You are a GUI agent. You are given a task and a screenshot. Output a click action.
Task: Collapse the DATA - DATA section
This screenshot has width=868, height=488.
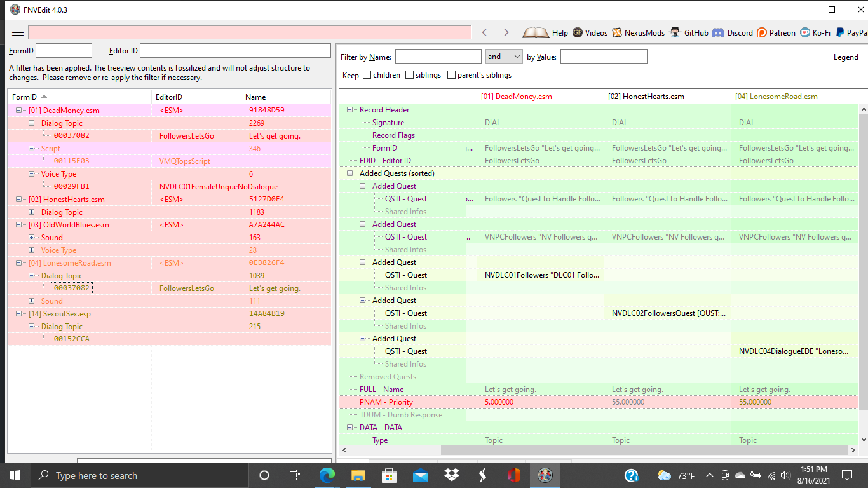349,428
